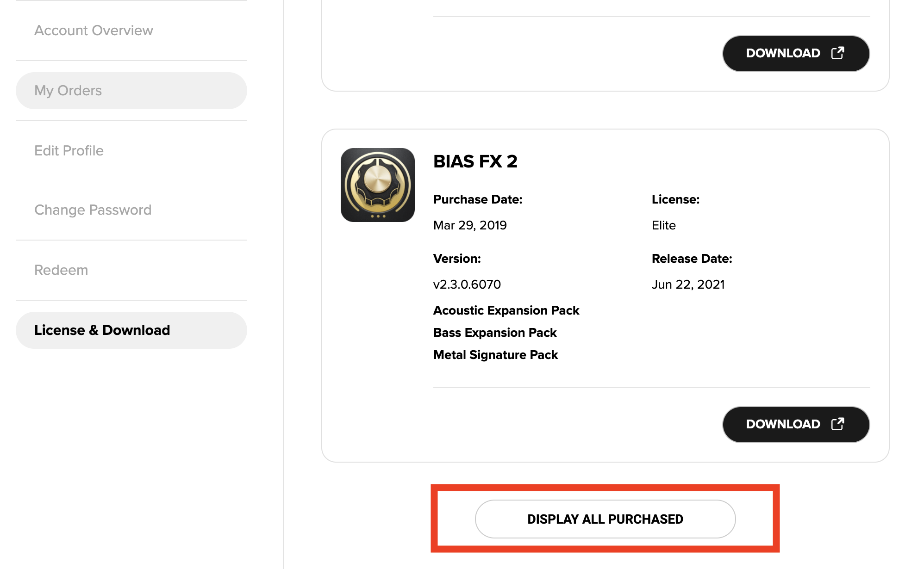Click the Elite license value

coord(663,225)
